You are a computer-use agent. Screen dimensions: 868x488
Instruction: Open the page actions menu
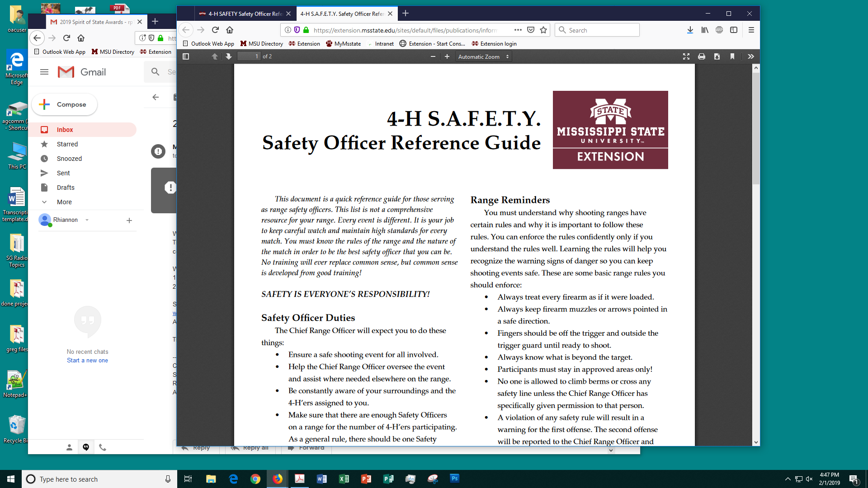pyautogui.click(x=518, y=30)
